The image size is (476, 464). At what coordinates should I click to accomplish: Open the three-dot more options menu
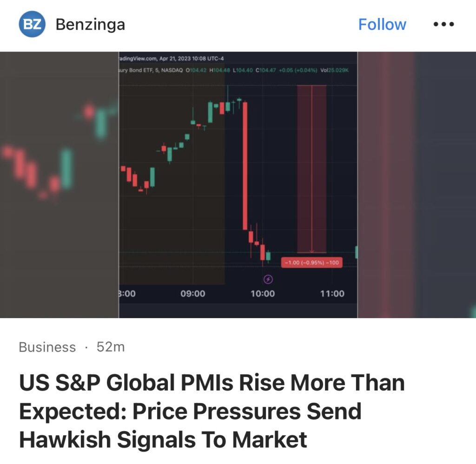443,24
